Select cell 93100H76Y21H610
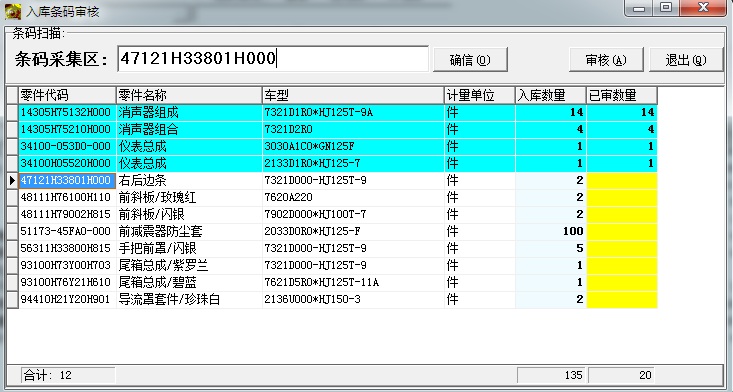Screen dimensions: 733x392 coord(67,282)
